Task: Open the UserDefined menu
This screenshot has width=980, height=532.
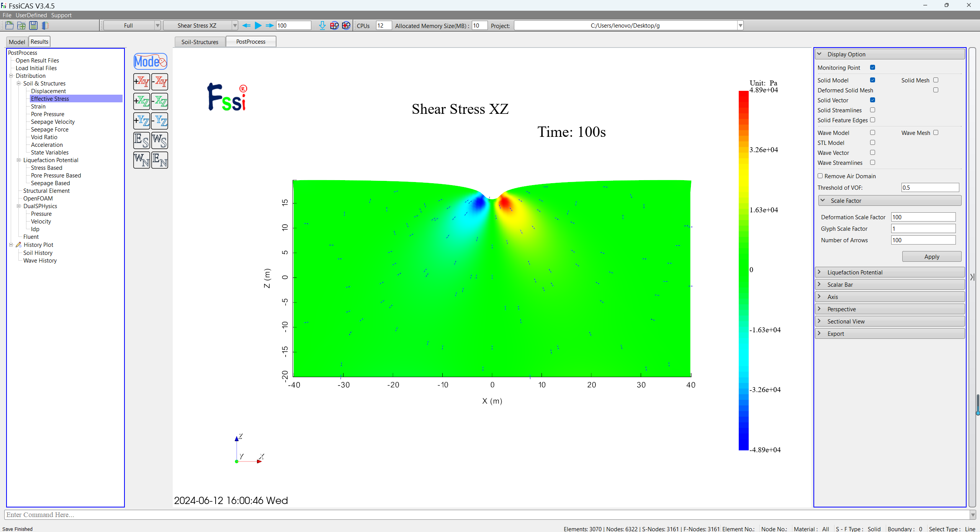Action: click(x=31, y=15)
